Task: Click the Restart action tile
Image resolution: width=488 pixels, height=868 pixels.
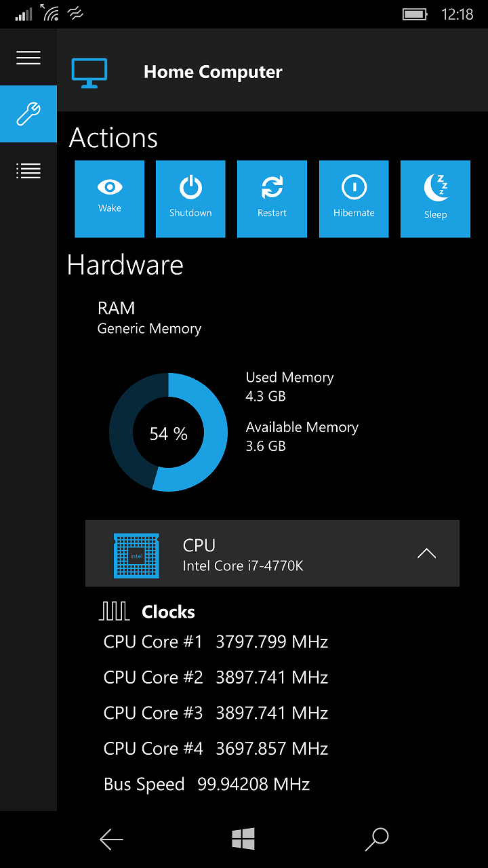Action: click(x=272, y=199)
